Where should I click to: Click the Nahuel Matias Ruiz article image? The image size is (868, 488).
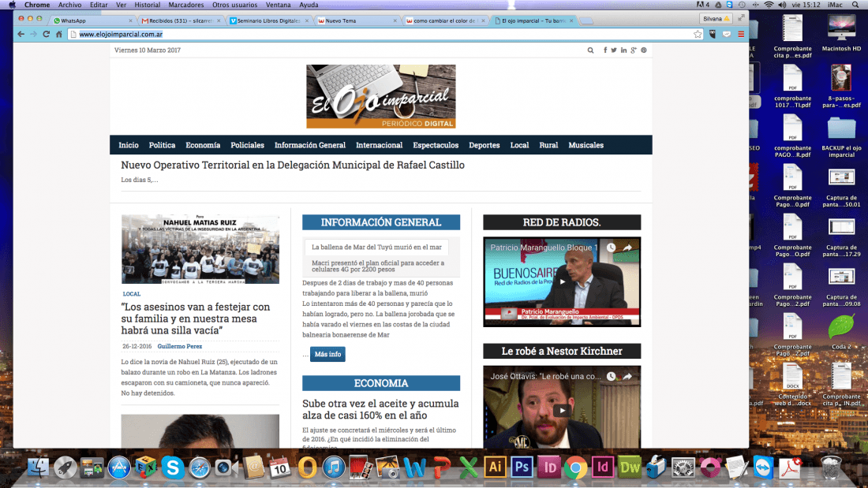[x=200, y=249]
